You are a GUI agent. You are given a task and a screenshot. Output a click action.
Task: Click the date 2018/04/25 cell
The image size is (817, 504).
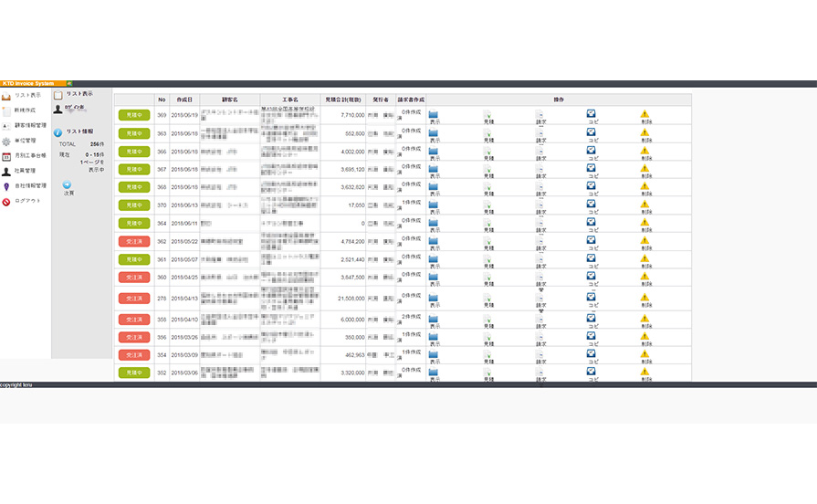click(184, 278)
